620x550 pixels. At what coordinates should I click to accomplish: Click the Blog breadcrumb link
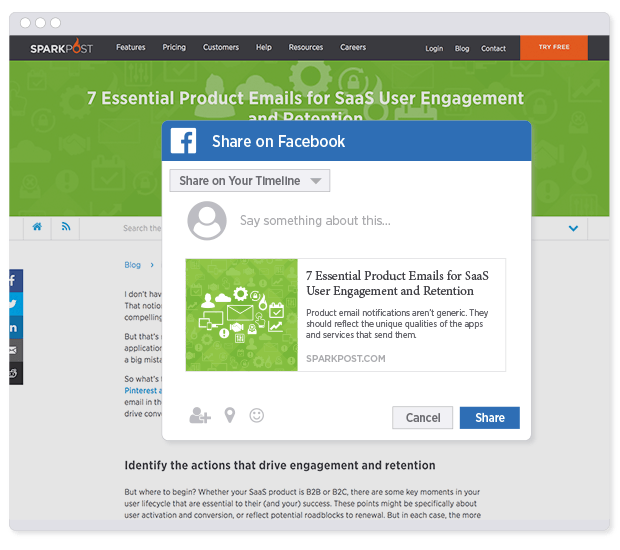coord(132,265)
